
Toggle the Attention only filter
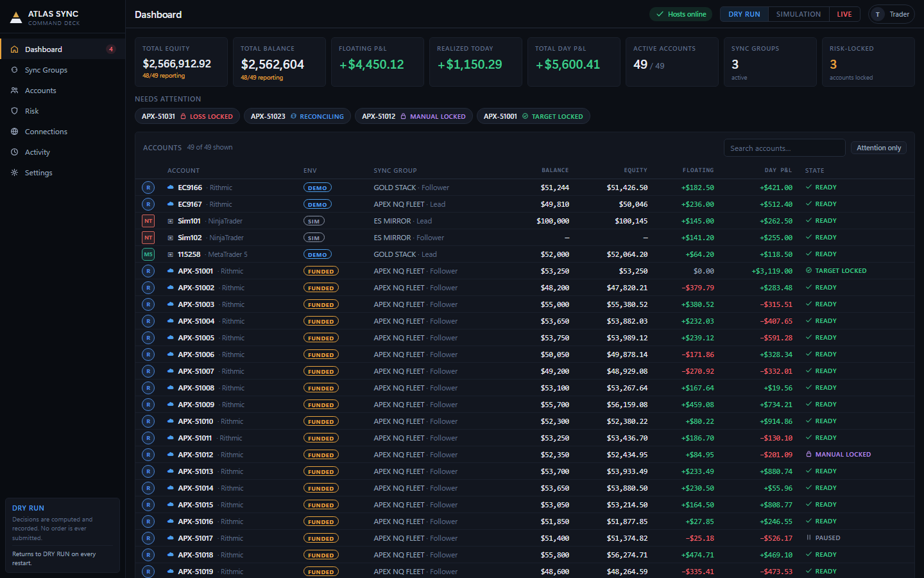coord(878,148)
